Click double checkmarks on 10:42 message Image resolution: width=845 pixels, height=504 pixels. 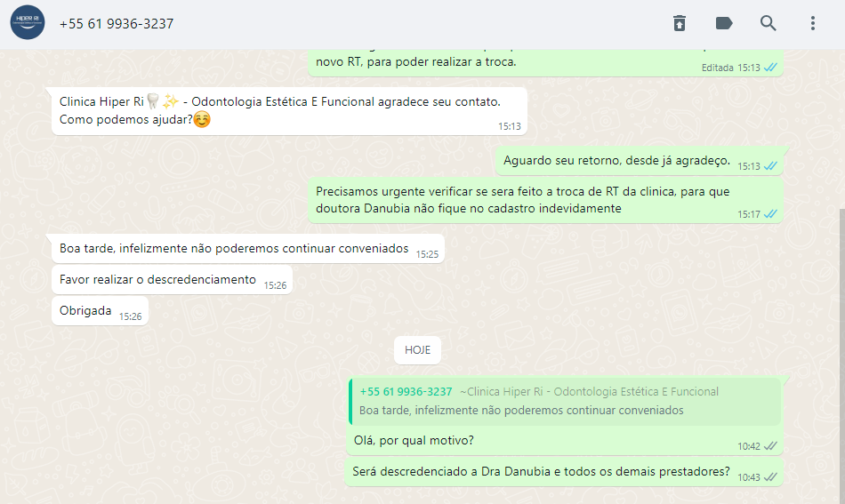770,446
